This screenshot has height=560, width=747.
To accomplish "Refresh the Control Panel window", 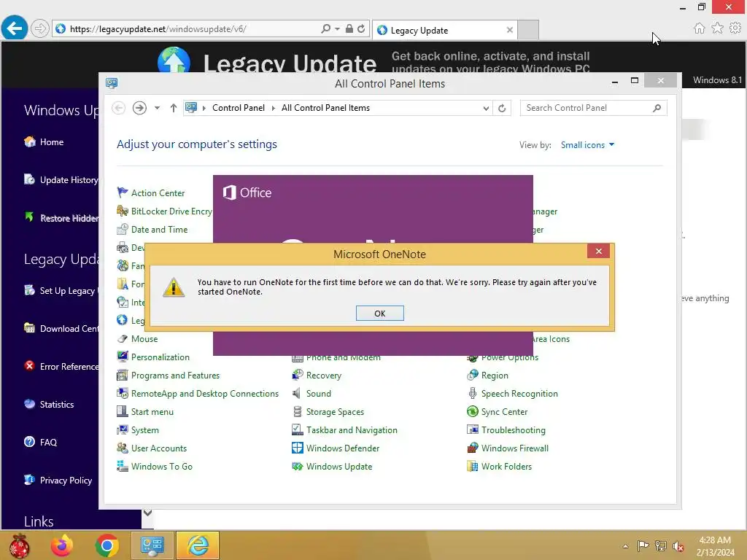I will point(502,108).
